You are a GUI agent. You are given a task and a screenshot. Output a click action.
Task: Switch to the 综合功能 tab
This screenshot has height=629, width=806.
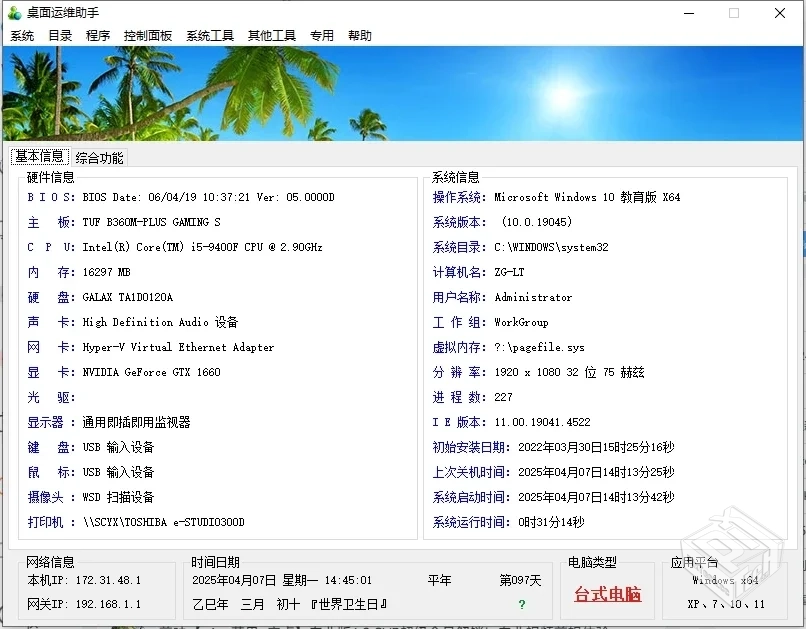pyautogui.click(x=99, y=157)
